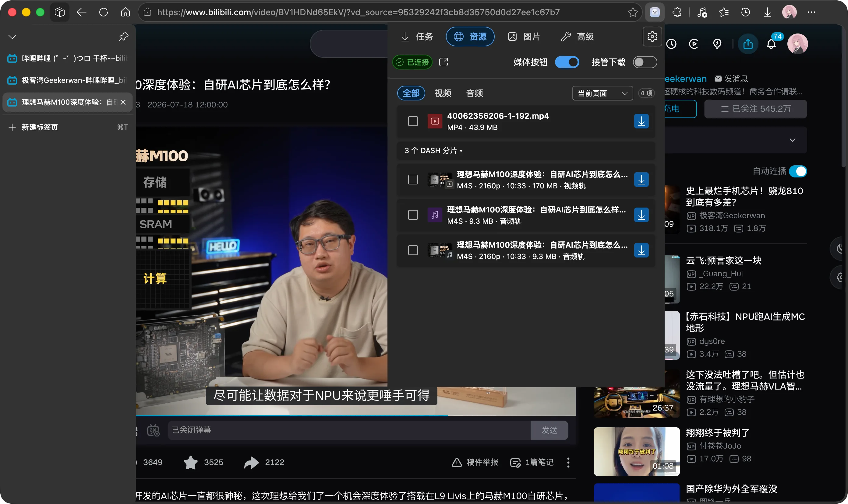Filter resources by 视频
The width and height of the screenshot is (848, 504).
443,93
